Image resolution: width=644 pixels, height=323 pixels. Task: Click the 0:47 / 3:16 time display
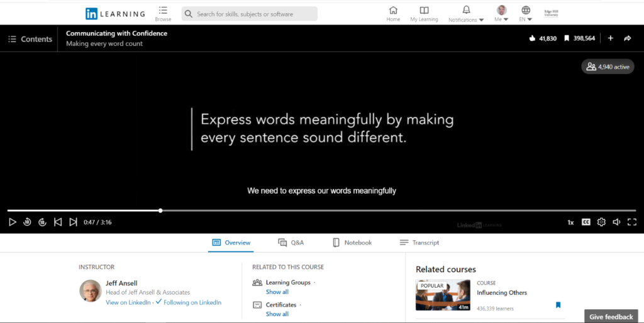click(x=97, y=222)
